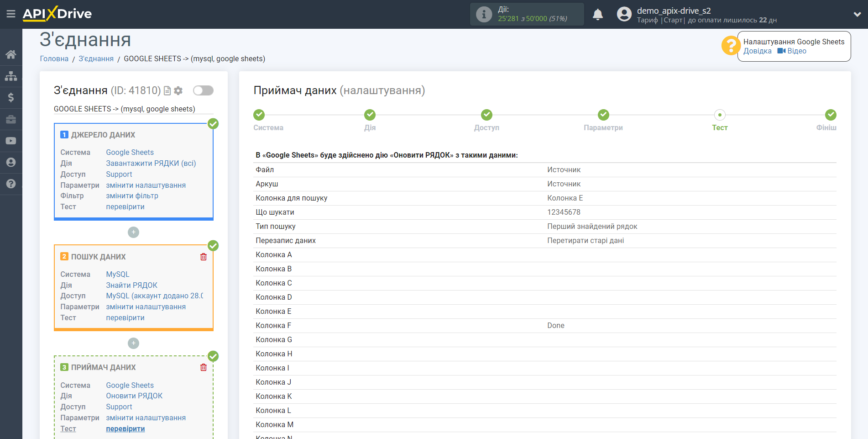This screenshot has height=439, width=868.
Task: Open the home sidebar icon
Action: (x=11, y=54)
